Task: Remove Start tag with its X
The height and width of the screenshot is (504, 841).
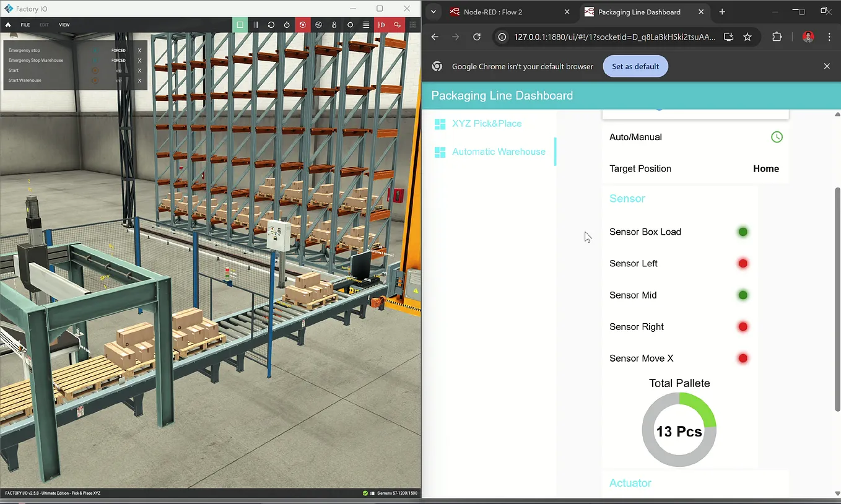Action: pos(139,71)
